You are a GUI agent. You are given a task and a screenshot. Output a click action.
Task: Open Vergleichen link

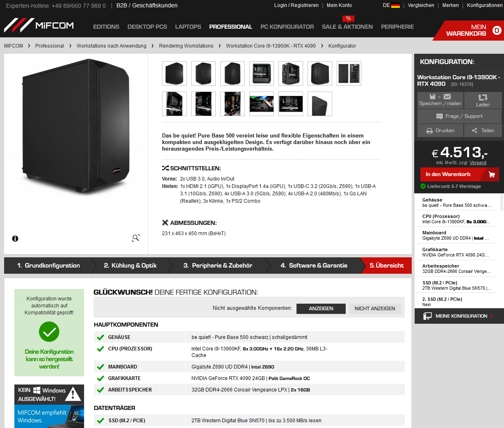coord(421,5)
